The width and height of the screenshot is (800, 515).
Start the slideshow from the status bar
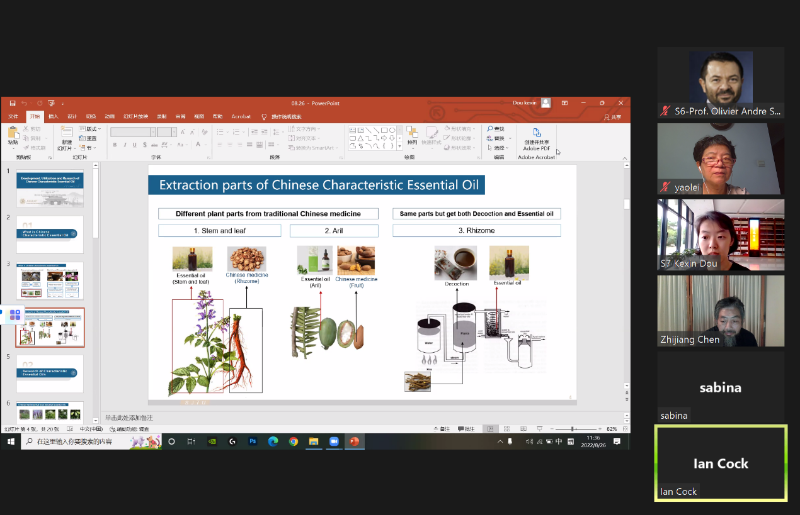(x=540, y=429)
